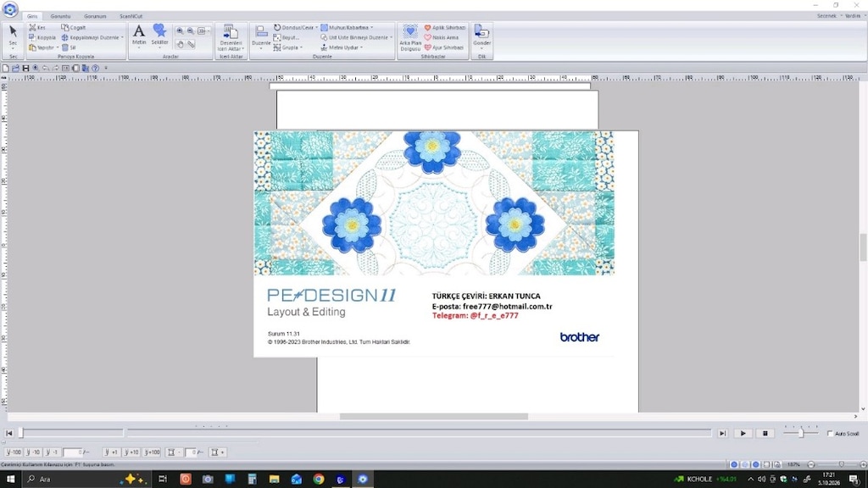Click Redo arrow in quick toolbar
Screen dimensions: 868x488
(x=55, y=68)
